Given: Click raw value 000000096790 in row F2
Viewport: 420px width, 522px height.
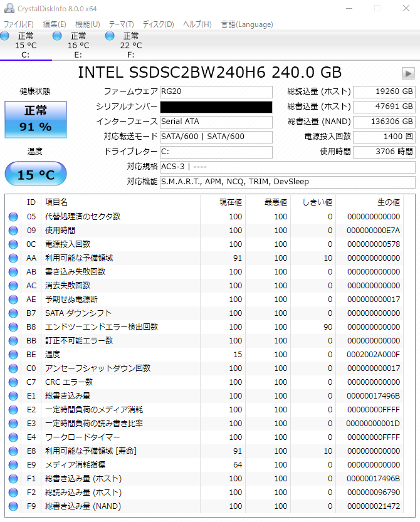Looking at the screenshot, I should coord(374,493).
